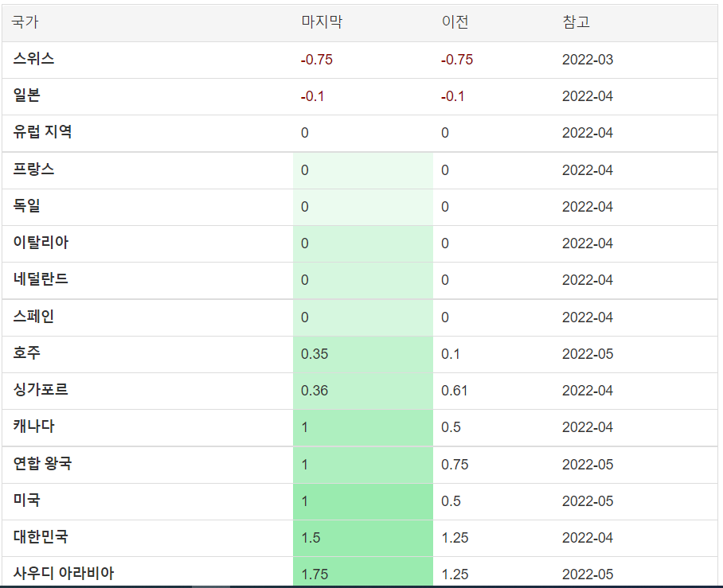This screenshot has width=723, height=588.
Task: Select 캐나다 last value 1
Action: [x=305, y=427]
